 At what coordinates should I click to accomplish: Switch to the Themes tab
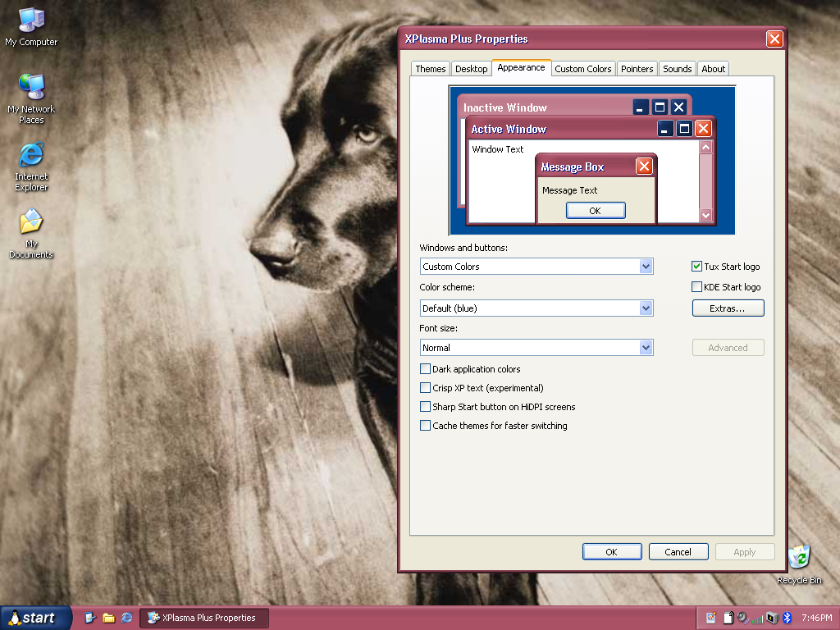click(430, 69)
